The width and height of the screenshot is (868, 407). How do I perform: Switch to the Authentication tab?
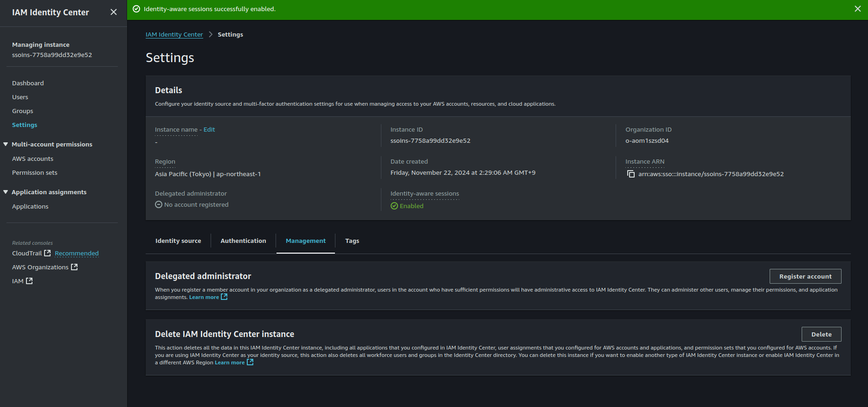243,241
